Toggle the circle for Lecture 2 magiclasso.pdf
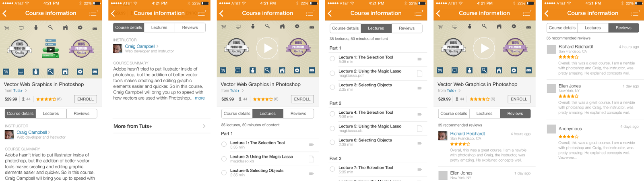The width and height of the screenshot is (644, 181). click(332, 73)
